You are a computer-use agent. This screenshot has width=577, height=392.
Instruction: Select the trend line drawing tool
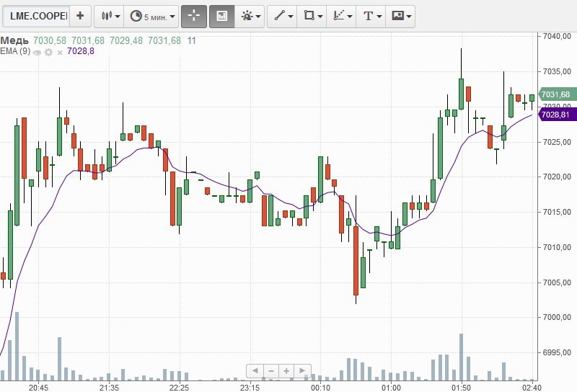(x=281, y=15)
